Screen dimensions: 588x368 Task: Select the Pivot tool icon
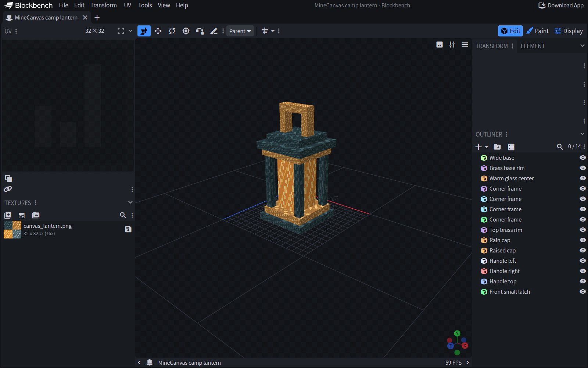186,31
